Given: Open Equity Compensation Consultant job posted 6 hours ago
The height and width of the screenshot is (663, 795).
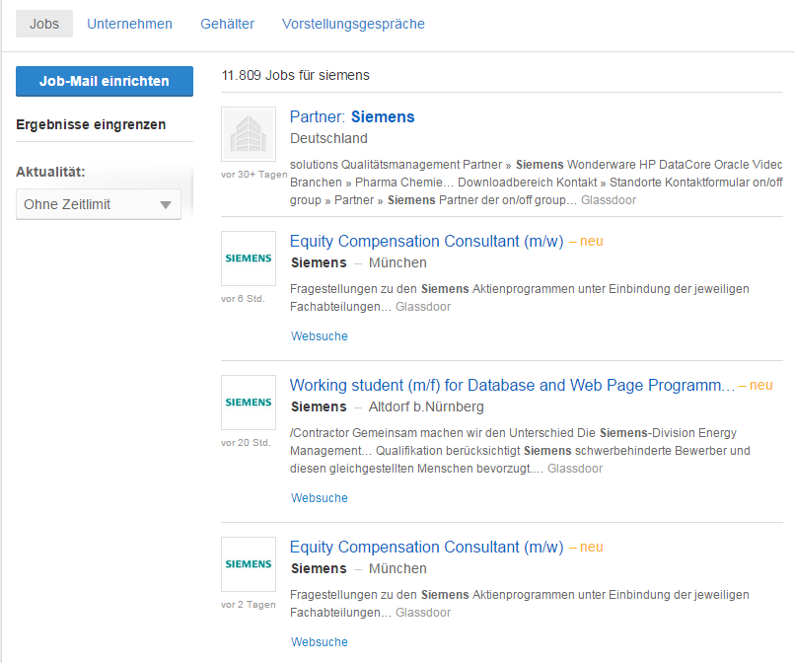Looking at the screenshot, I should tap(426, 241).
